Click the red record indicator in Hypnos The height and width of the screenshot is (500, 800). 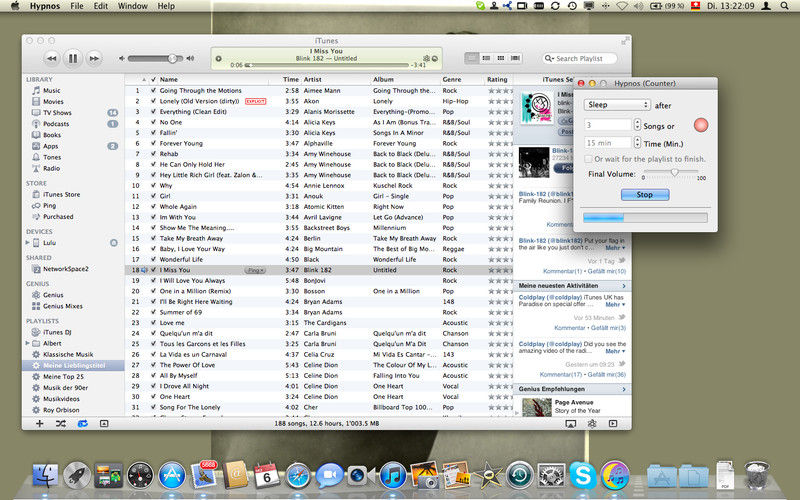(701, 125)
